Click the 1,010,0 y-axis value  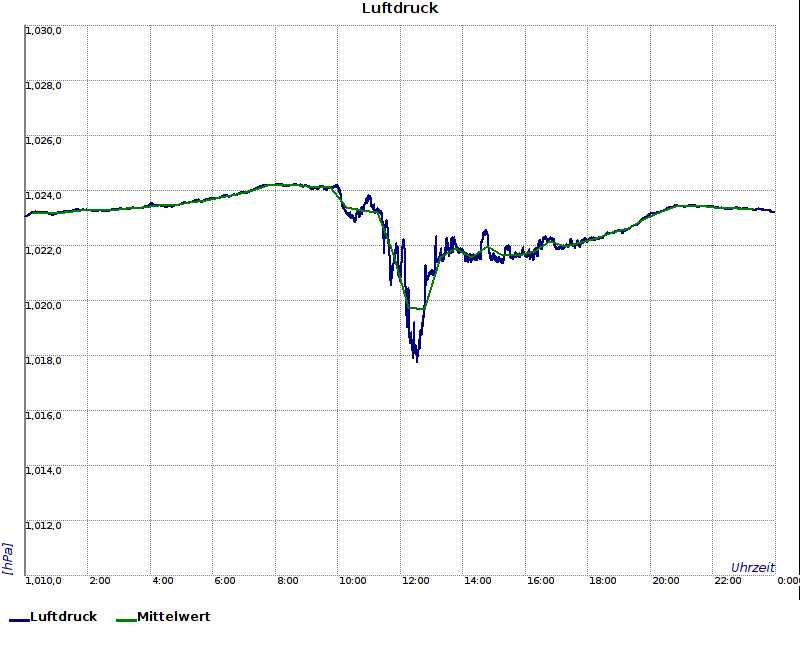coord(43,581)
